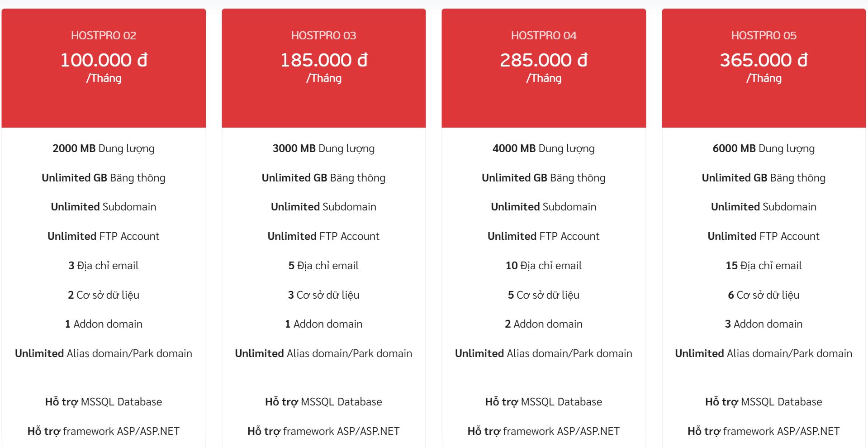
Task: Click the 285.000 đ price
Action: click(544, 60)
